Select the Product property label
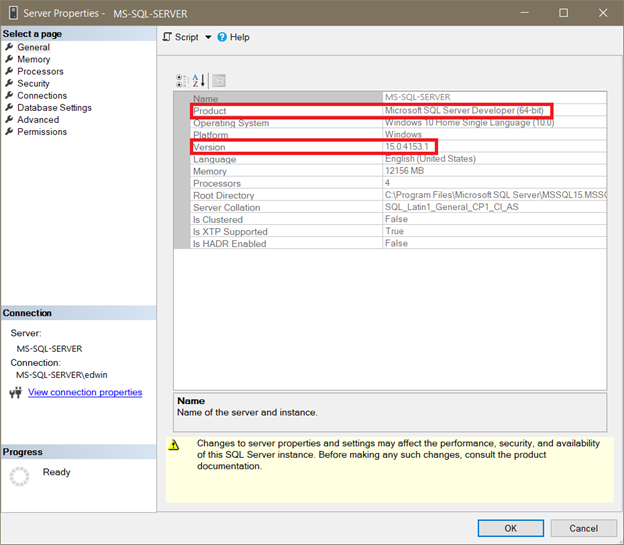This screenshot has width=624, height=545. tap(209, 111)
